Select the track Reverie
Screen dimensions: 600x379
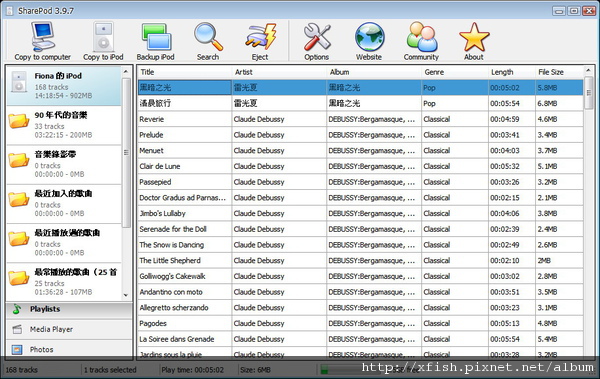pyautogui.click(x=184, y=119)
